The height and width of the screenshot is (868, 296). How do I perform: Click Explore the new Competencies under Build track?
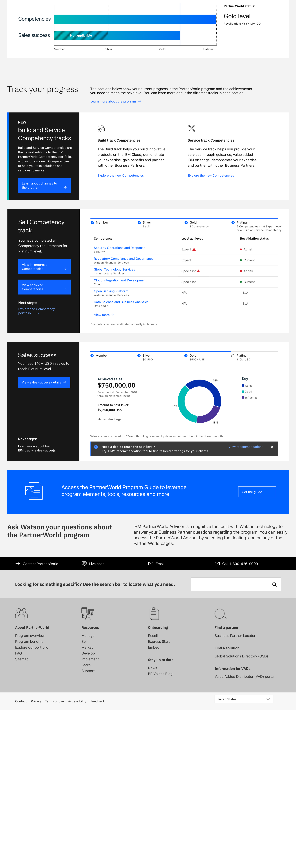point(121,176)
